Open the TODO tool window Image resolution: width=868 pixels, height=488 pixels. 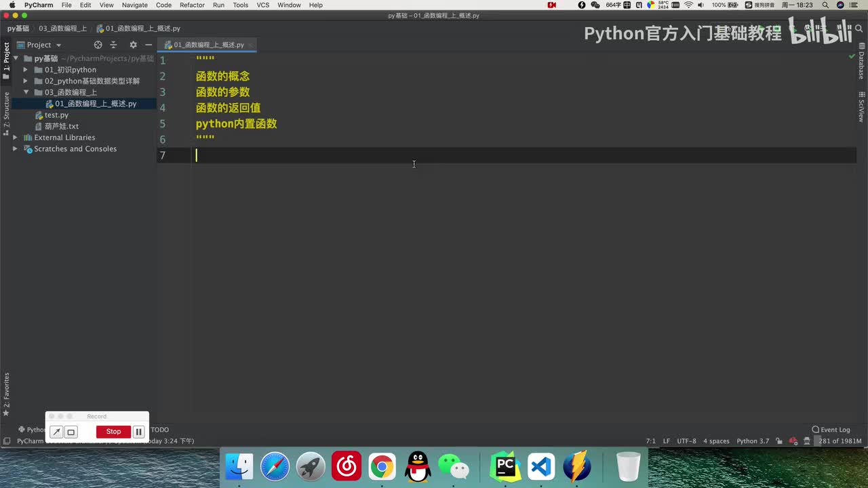point(159,430)
